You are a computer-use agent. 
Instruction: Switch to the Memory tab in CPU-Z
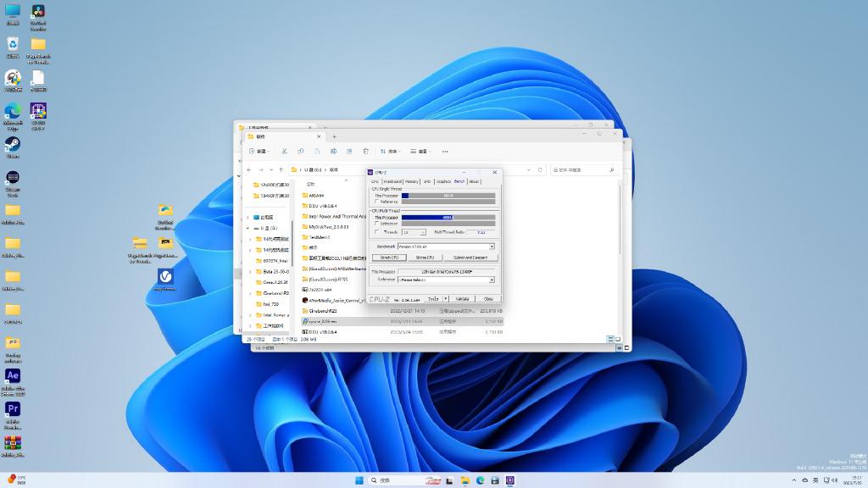point(411,181)
